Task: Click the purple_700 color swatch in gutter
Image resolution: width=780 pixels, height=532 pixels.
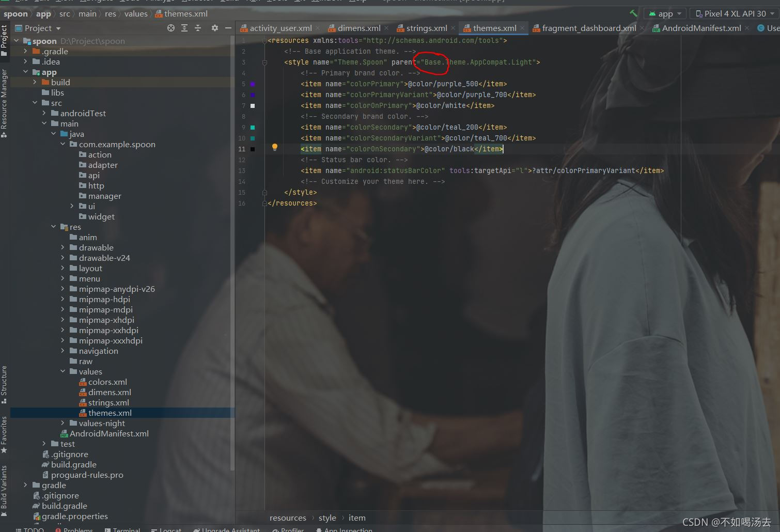Action: [x=253, y=95]
